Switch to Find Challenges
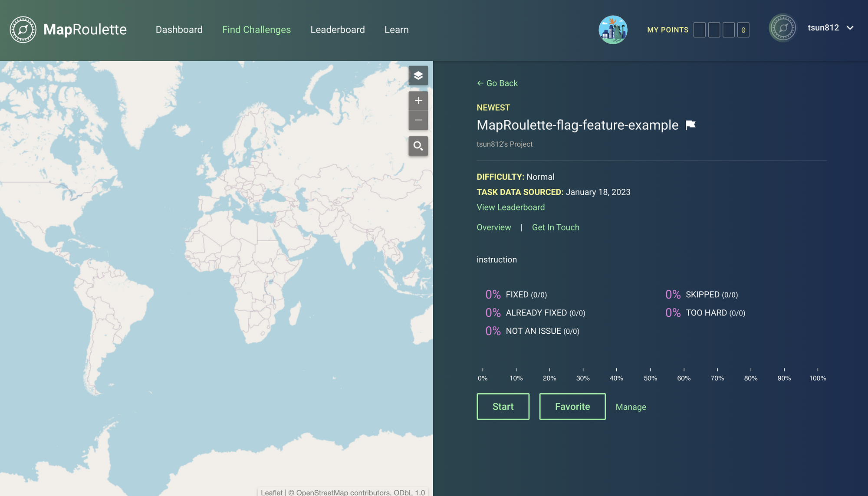 (x=256, y=30)
